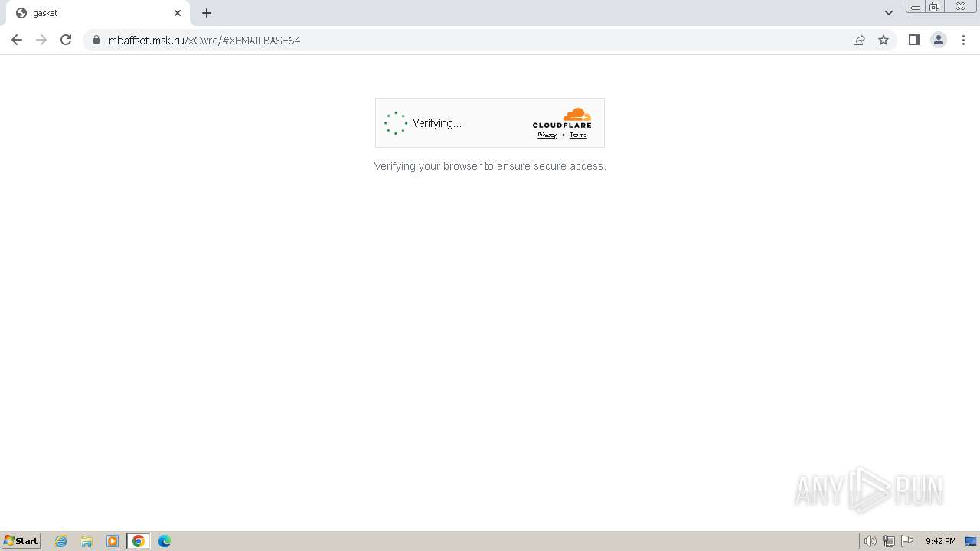Screen dimensions: 980x551
Task: Switch to Chrome in the taskbar
Action: [x=139, y=541]
